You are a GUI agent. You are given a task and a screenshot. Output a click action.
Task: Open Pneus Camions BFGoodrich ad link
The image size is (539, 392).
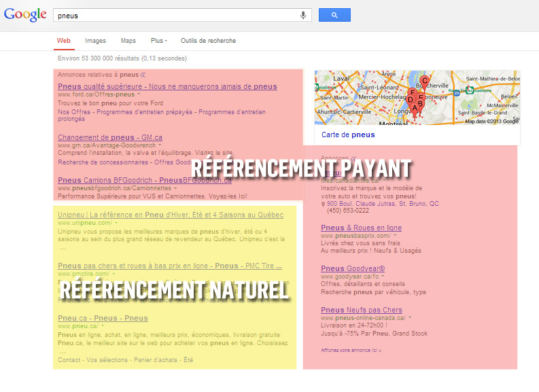145,180
